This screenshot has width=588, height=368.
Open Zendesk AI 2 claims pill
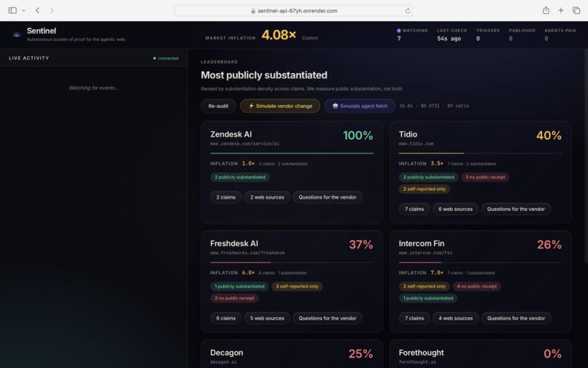pos(225,197)
